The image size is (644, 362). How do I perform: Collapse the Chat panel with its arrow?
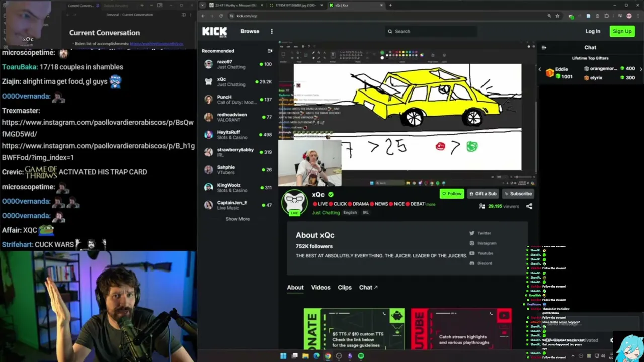click(x=544, y=48)
